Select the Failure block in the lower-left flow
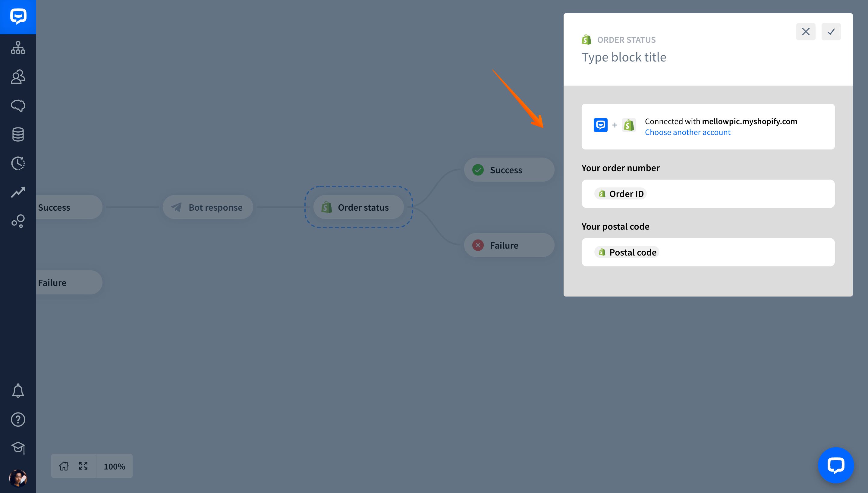868x493 pixels. [x=69, y=282]
